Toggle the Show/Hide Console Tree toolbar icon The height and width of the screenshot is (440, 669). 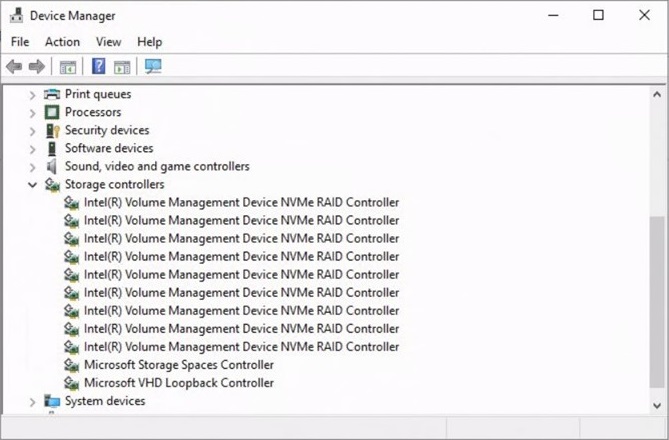point(68,67)
